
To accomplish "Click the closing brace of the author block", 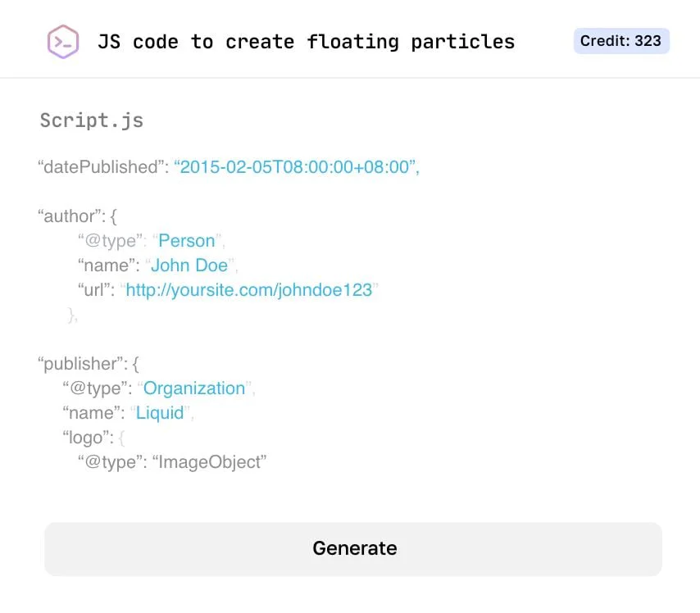I will tap(69, 315).
